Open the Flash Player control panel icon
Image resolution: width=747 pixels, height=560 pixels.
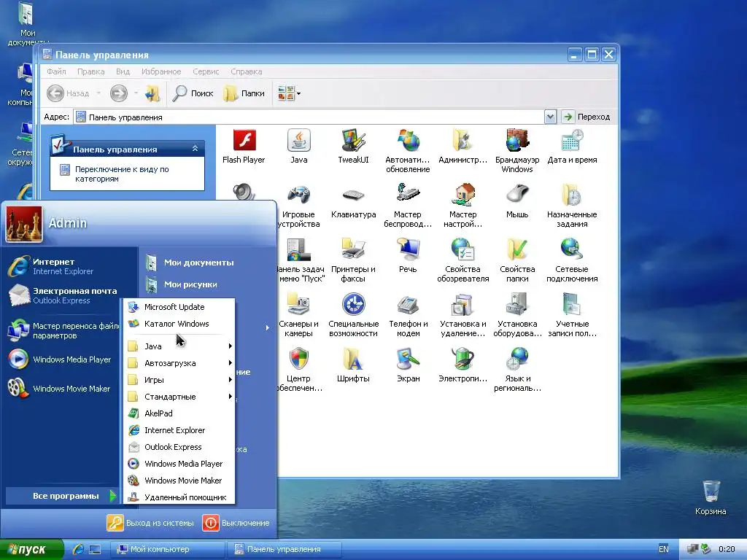tap(244, 146)
